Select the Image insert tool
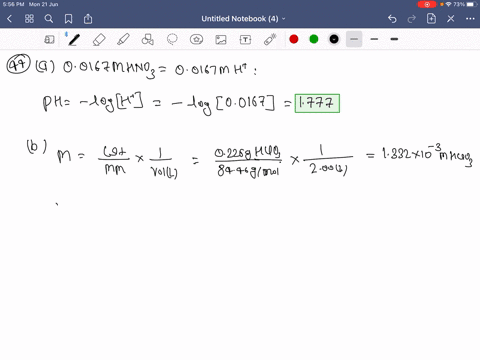The image size is (480, 360). [x=221, y=40]
